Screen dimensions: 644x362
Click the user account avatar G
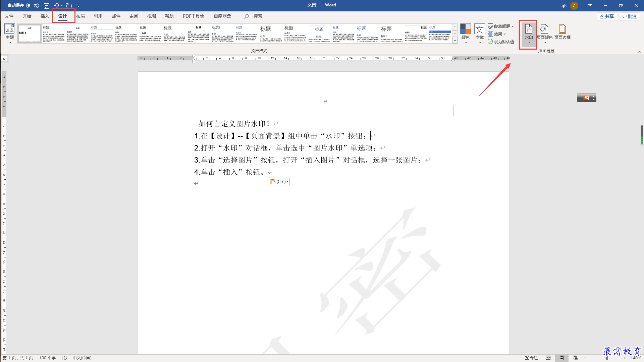coord(574,5)
